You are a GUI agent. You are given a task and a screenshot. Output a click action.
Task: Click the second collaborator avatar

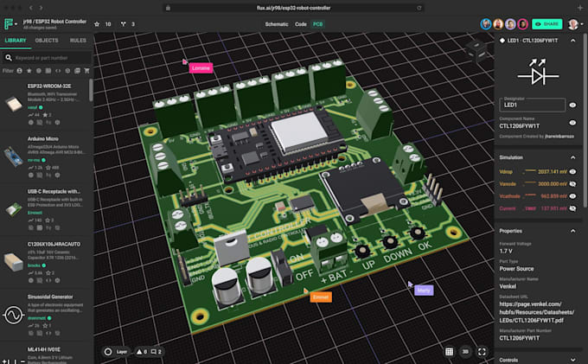pyautogui.click(x=498, y=24)
